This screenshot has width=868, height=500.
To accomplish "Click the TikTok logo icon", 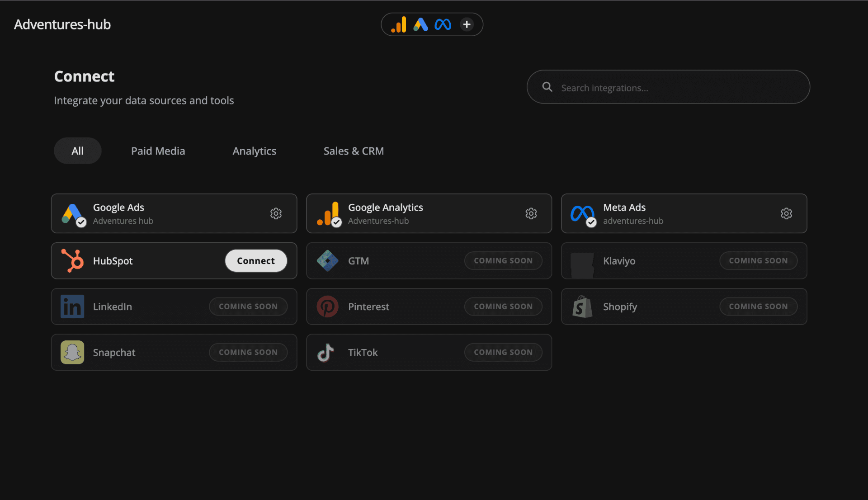I will pos(326,353).
